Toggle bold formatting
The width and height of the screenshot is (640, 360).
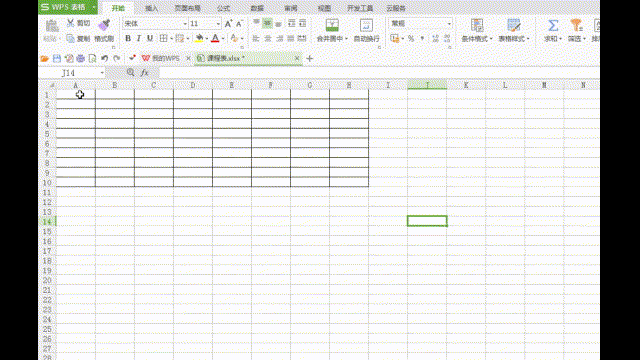click(x=128, y=38)
